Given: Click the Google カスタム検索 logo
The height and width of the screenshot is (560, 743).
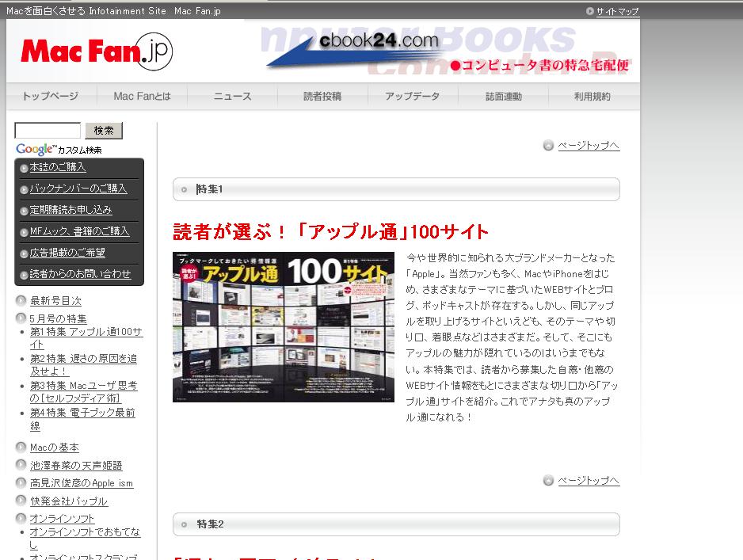Looking at the screenshot, I should 59,149.
